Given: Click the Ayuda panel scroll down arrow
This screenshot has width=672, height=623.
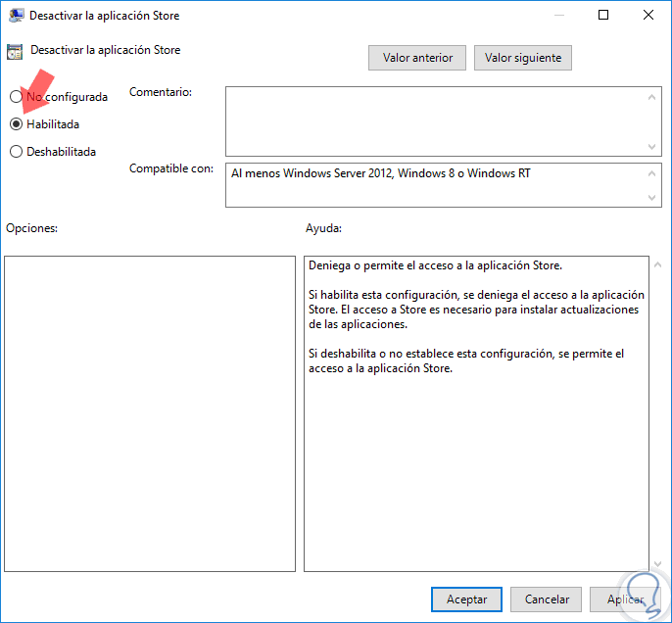Looking at the screenshot, I should pos(657,564).
